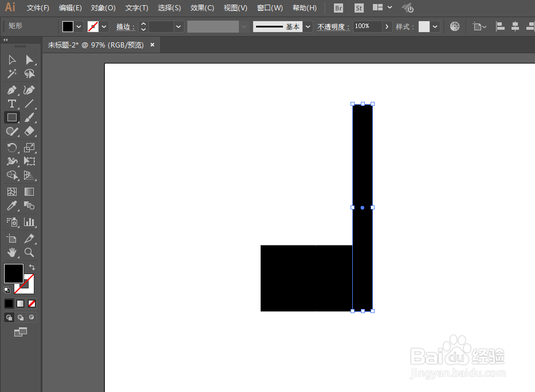535x392 pixels.
Task: Open brush definition 基本 dropdown
Action: [308, 26]
